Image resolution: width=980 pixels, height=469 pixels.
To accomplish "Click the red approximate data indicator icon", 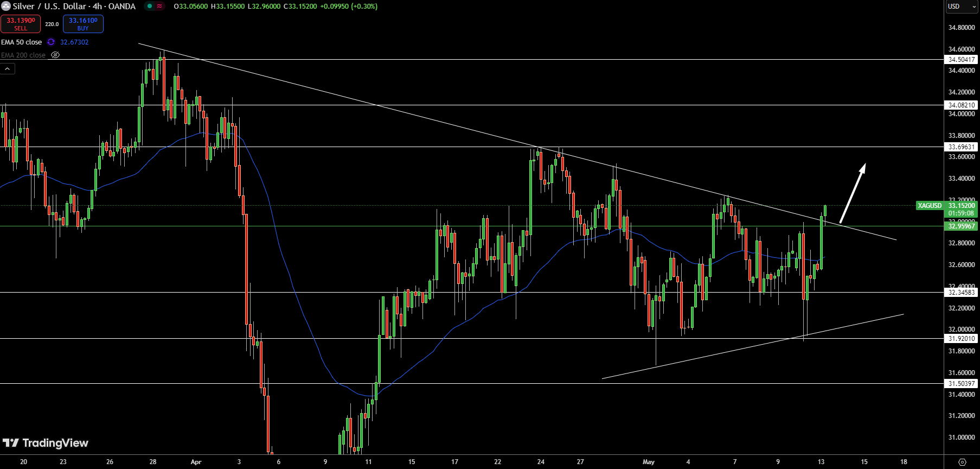I will (159, 7).
